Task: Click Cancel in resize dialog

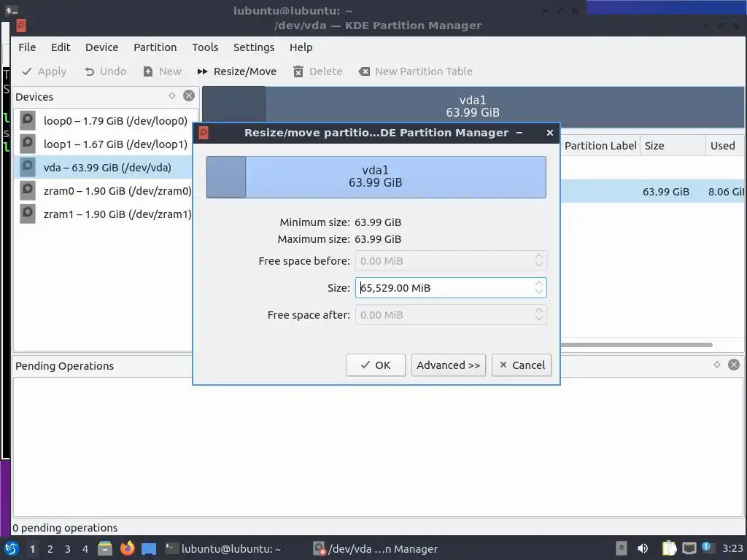Action: click(522, 365)
